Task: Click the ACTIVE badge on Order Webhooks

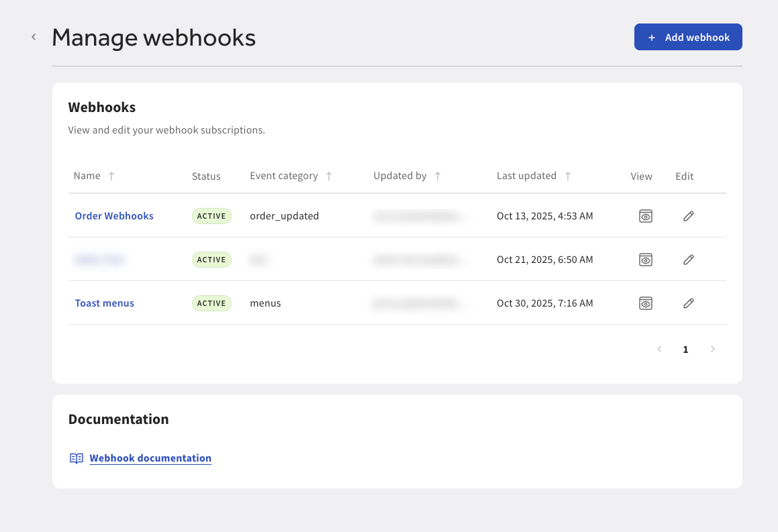Action: point(211,215)
